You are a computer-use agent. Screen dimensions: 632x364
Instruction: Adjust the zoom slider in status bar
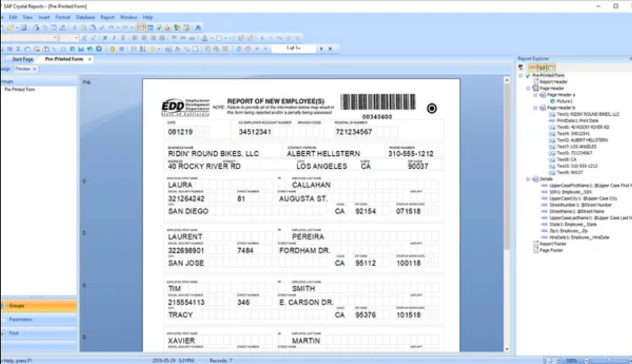pos(600,360)
